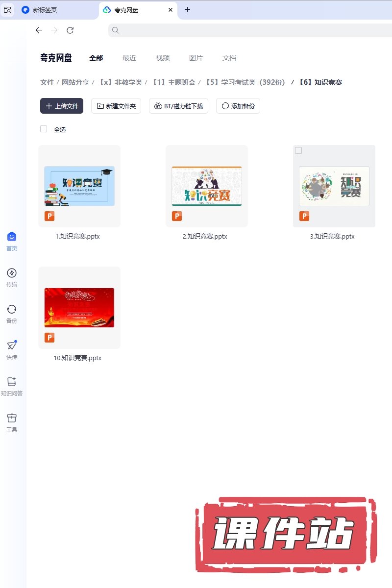Open the 传输 transfer sidebar icon
392x588 pixels.
coord(12,273)
